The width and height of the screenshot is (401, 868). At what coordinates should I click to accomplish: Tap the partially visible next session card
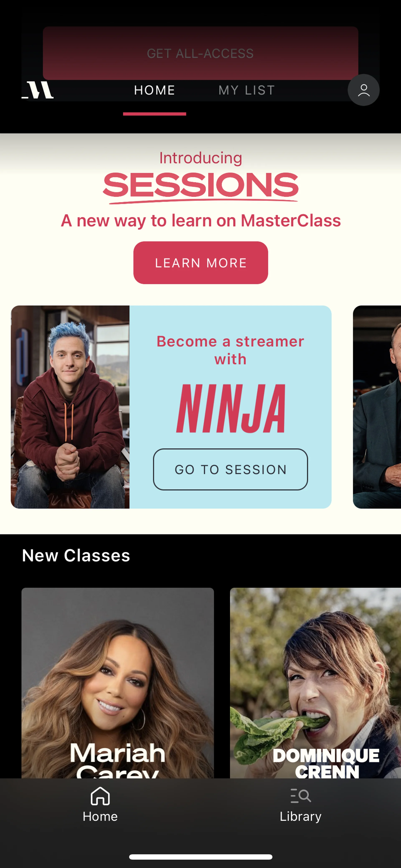[377, 407]
